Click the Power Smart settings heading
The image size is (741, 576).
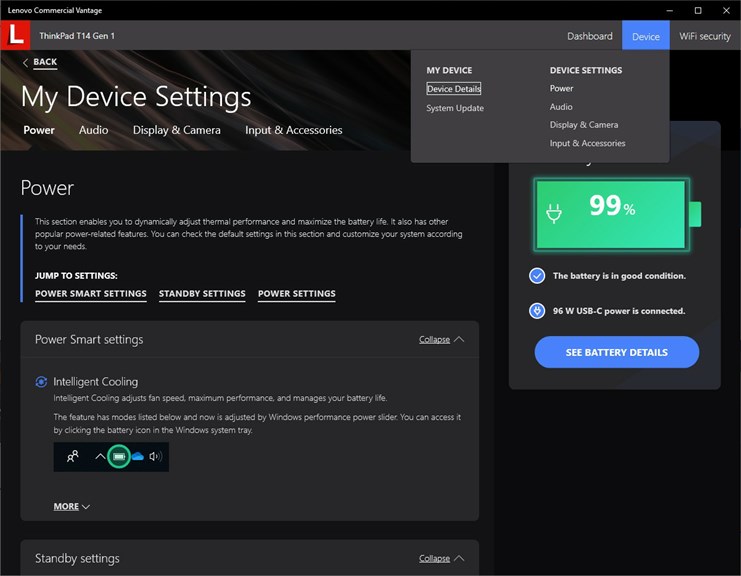(x=89, y=340)
